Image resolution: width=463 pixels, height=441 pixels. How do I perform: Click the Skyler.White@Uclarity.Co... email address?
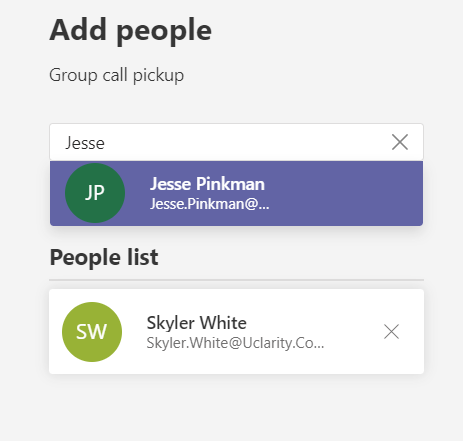point(235,343)
